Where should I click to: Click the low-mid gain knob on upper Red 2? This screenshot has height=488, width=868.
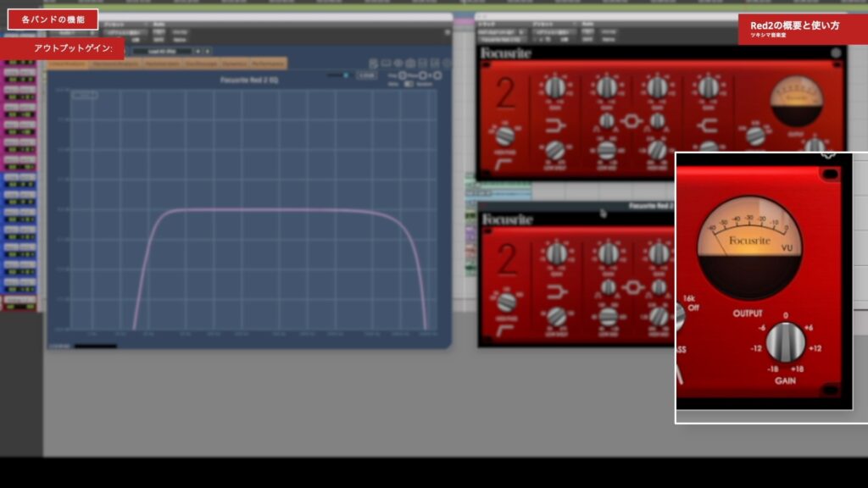[606, 87]
